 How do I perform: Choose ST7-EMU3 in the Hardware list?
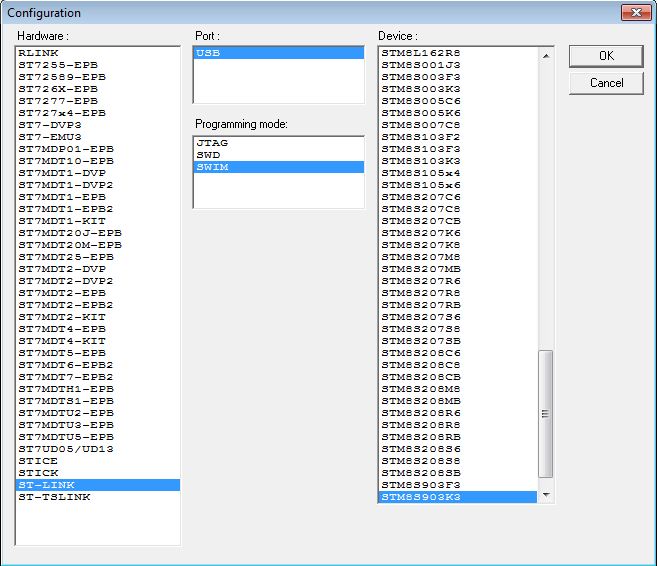click(x=50, y=137)
